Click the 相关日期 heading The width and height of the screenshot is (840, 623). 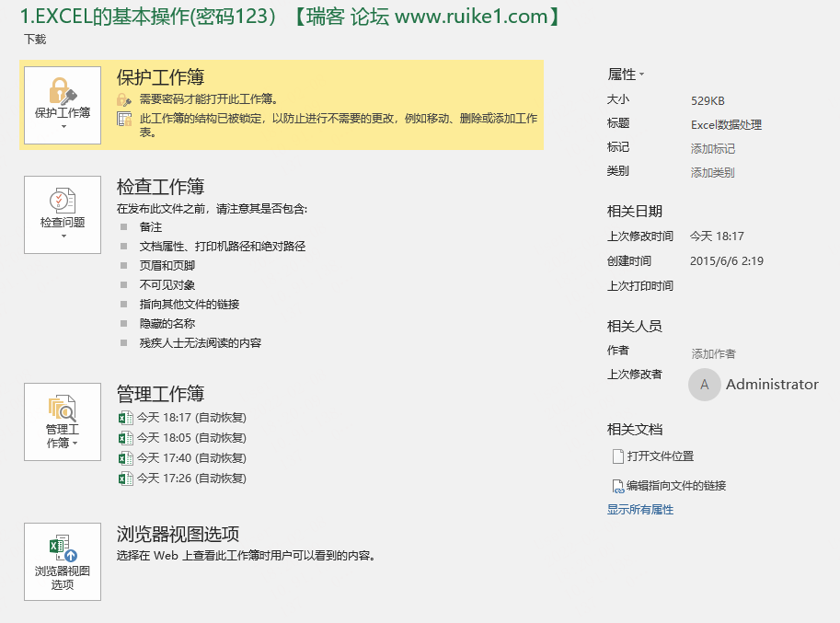pyautogui.click(x=635, y=211)
